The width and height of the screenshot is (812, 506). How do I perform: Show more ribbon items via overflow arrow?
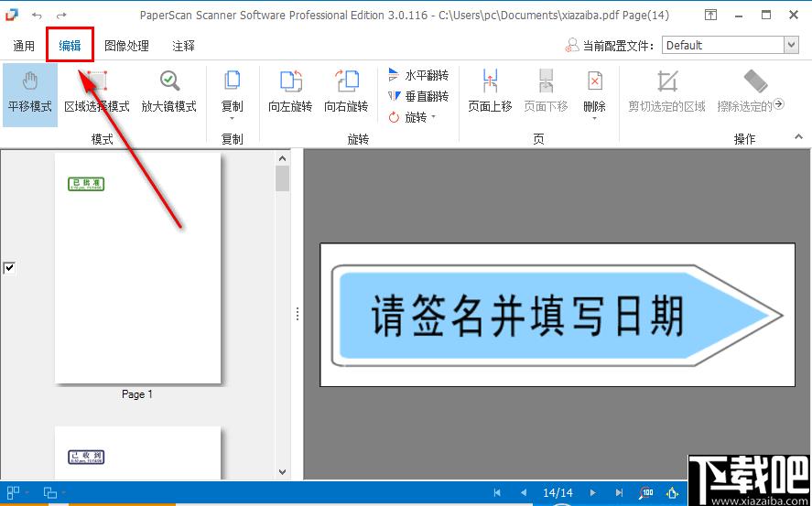click(x=778, y=105)
